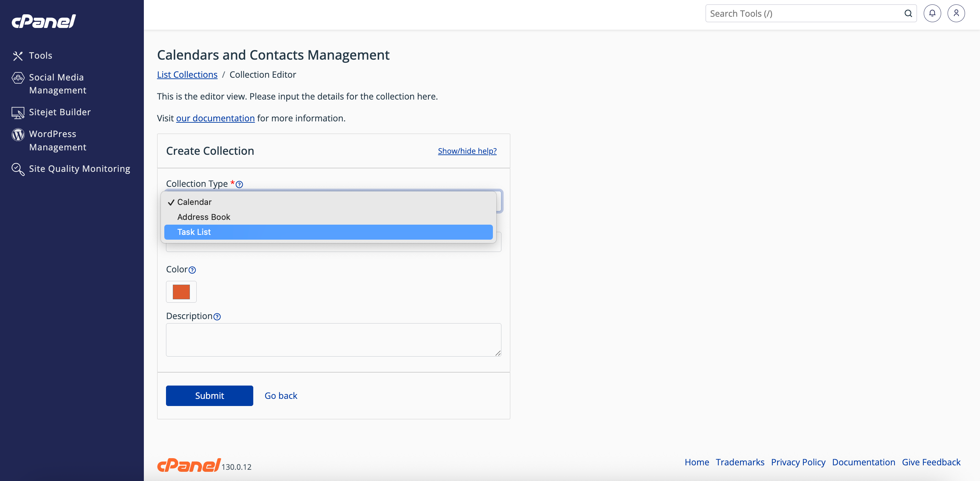Pick Task List collection type
980x481 pixels.
click(194, 232)
